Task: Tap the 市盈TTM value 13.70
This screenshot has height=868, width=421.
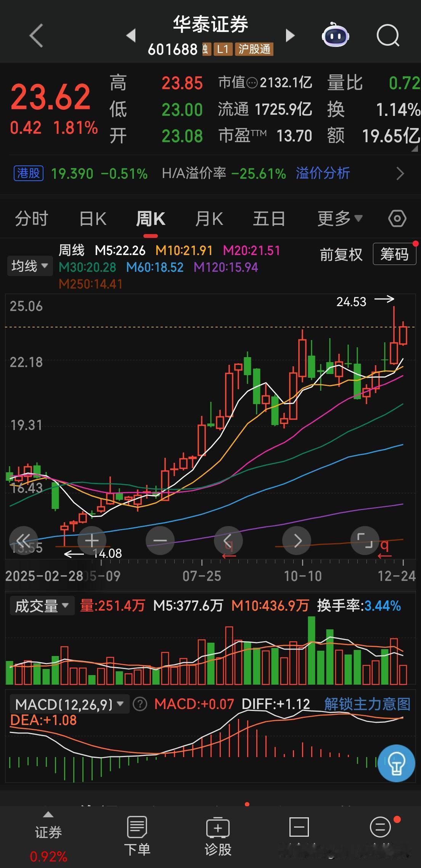Action: pos(294,136)
